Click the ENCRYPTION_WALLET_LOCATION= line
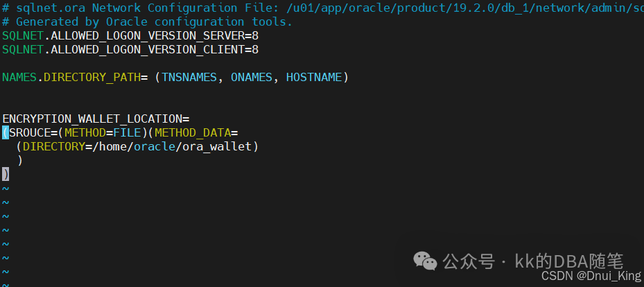This screenshot has height=287, width=644. [96, 119]
